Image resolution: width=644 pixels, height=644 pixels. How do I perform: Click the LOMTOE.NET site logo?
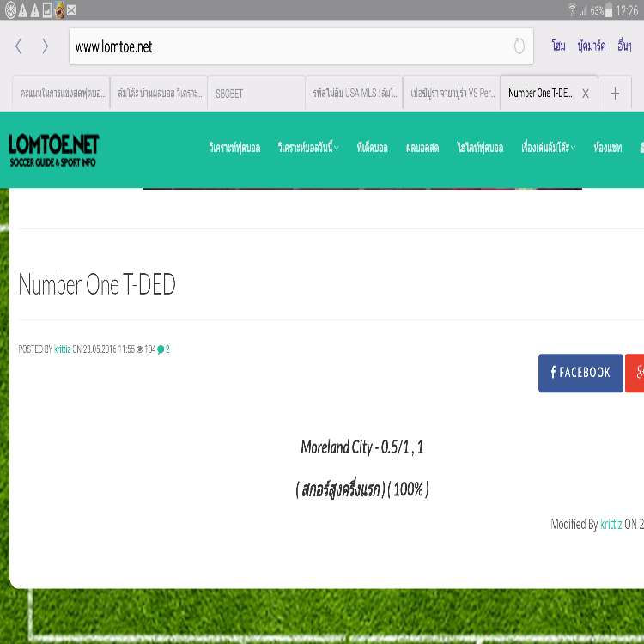tap(54, 150)
